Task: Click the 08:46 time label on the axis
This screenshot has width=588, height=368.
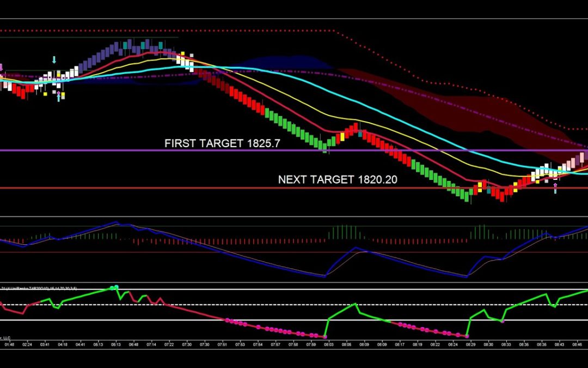Action: [577, 345]
